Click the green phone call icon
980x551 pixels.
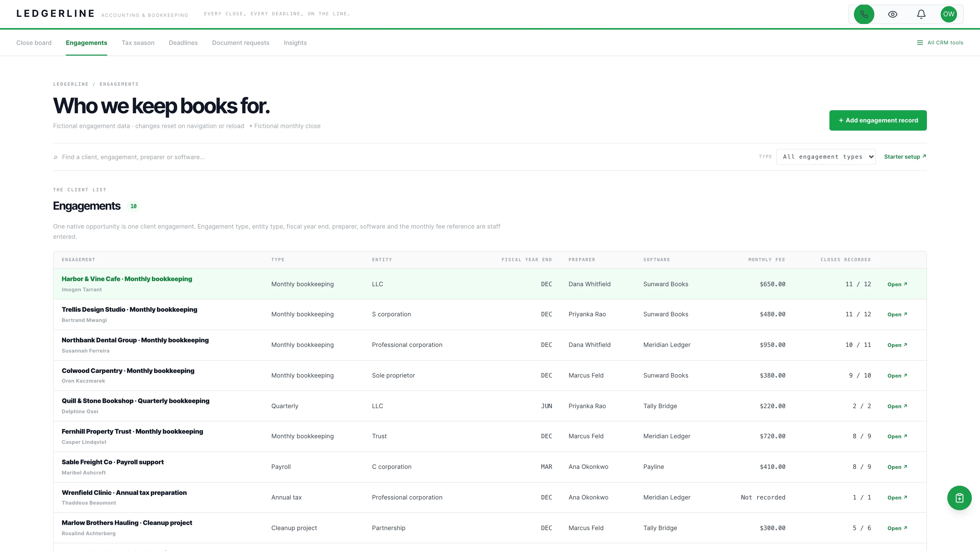[x=864, y=15]
